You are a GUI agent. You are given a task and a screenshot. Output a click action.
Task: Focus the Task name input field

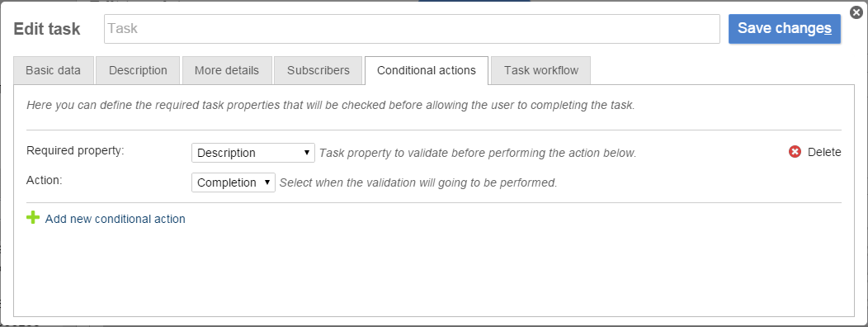tap(412, 29)
